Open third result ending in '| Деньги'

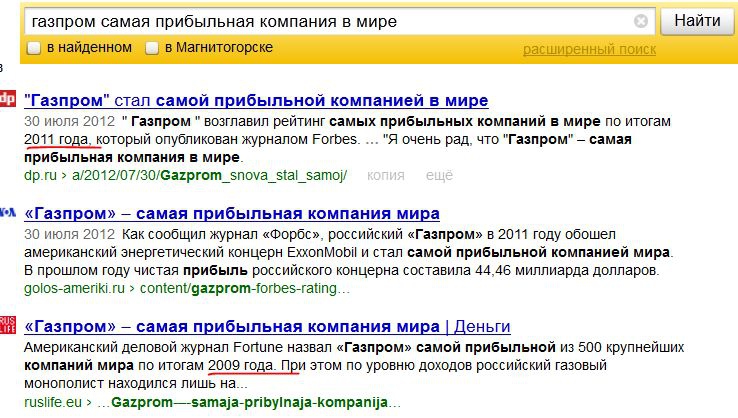tap(267, 326)
